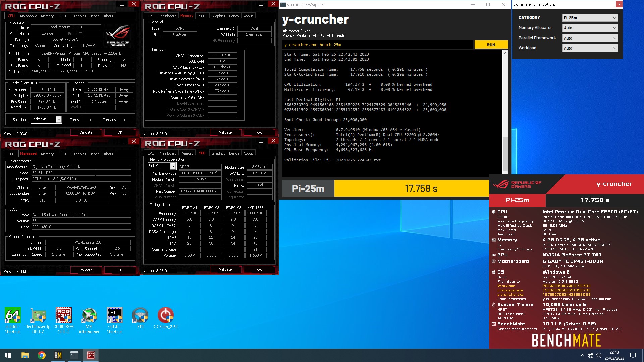Open the Socket #1 selection dropdown
This screenshot has width=644, height=362.
coord(46,119)
